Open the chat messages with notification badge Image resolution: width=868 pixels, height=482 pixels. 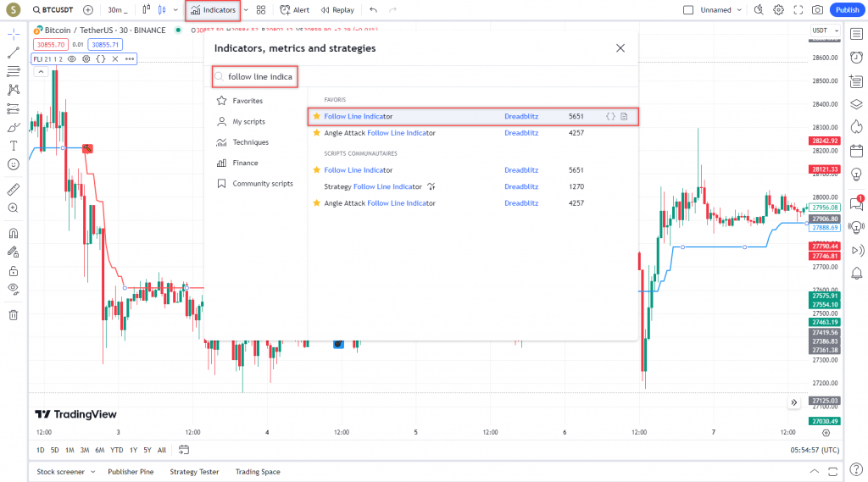(856, 203)
